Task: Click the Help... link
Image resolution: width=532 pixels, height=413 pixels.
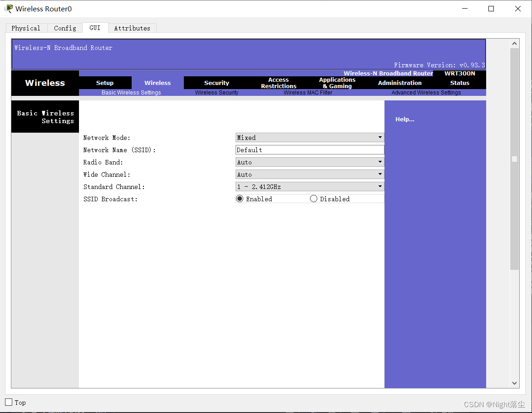Action: click(405, 119)
